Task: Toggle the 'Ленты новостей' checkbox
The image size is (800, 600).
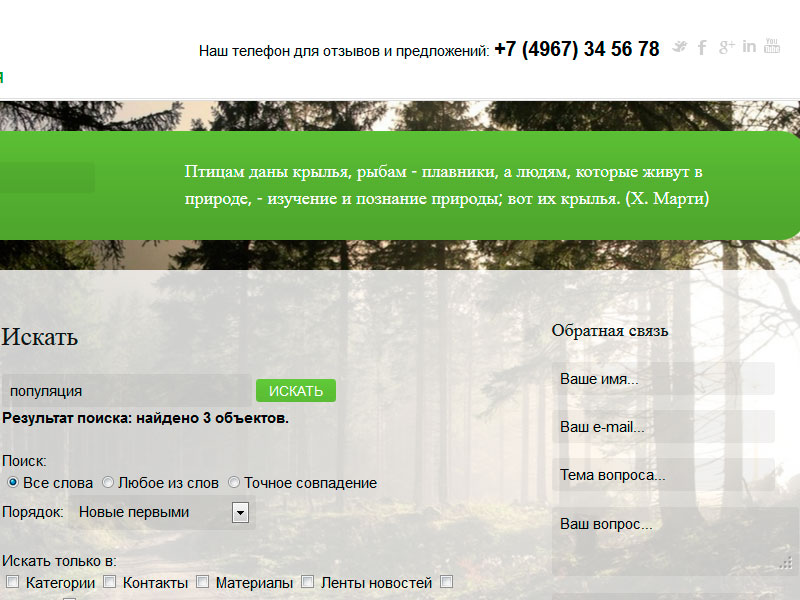Action: point(308,582)
